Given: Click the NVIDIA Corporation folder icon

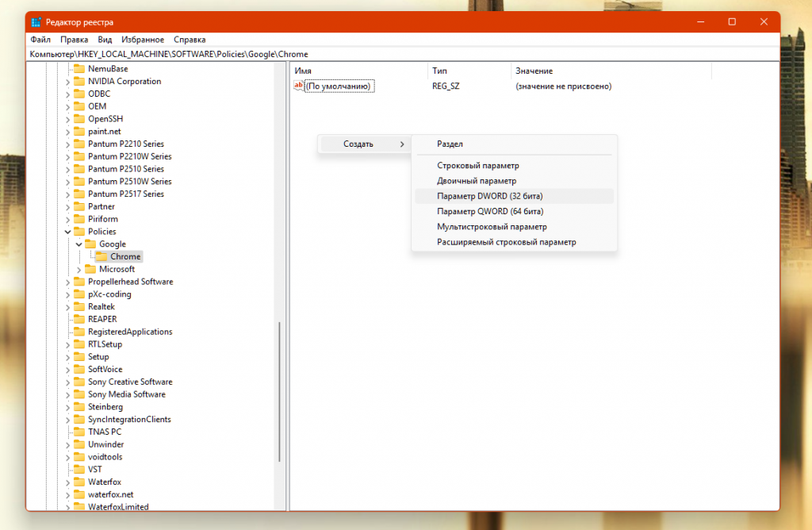Looking at the screenshot, I should pyautogui.click(x=79, y=81).
